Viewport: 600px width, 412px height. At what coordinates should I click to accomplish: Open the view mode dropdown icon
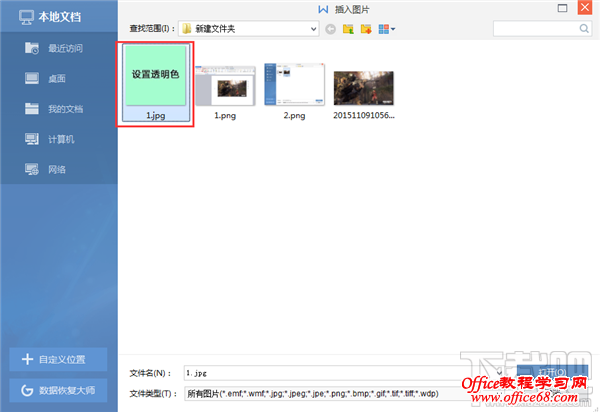coord(386,29)
